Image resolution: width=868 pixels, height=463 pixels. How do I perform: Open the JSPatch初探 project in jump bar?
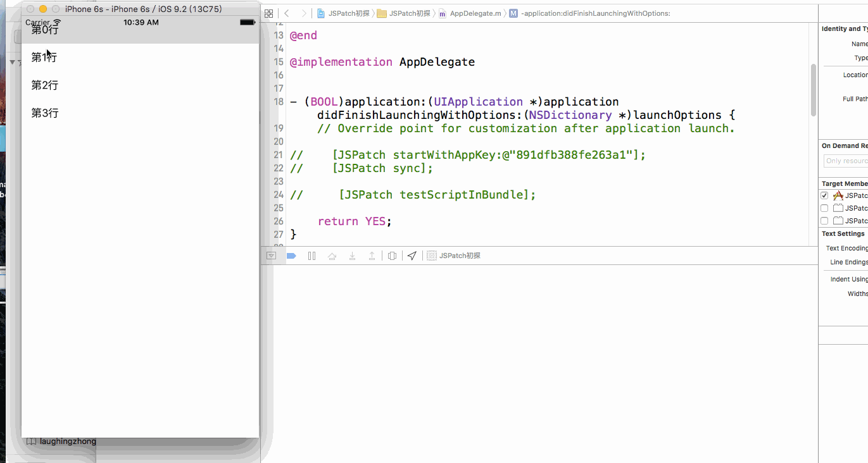(x=343, y=13)
